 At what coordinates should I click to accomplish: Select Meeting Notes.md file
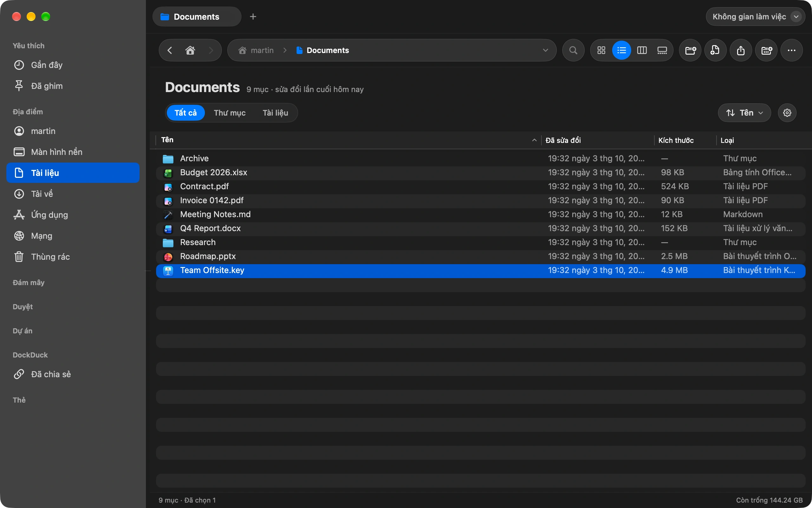tap(481, 214)
